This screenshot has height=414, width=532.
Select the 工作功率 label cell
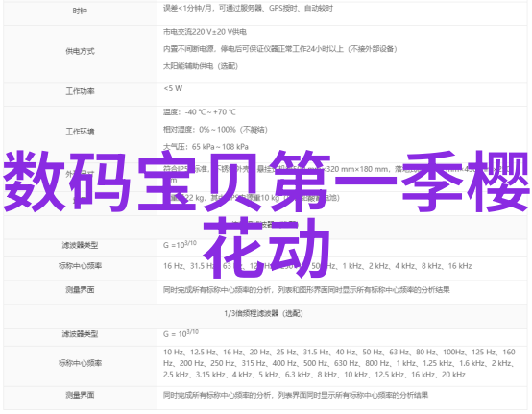80,91
